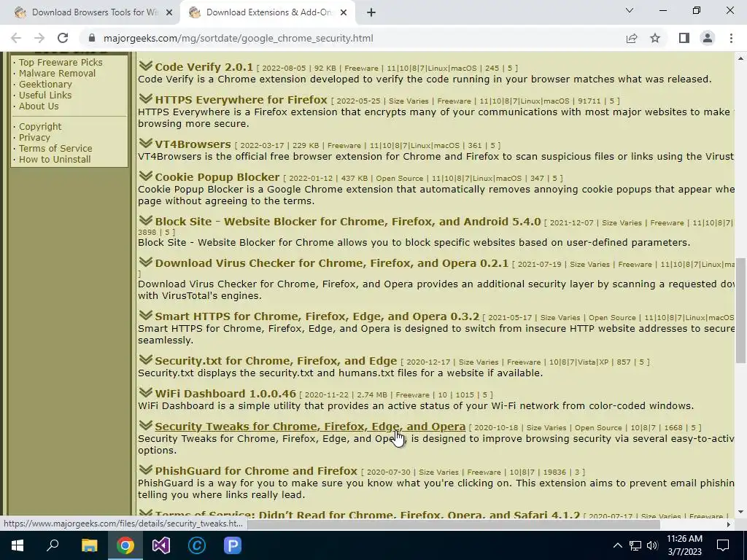The height and width of the screenshot is (560, 747).
Task: Open the VT4Browsers link
Action: click(x=193, y=144)
